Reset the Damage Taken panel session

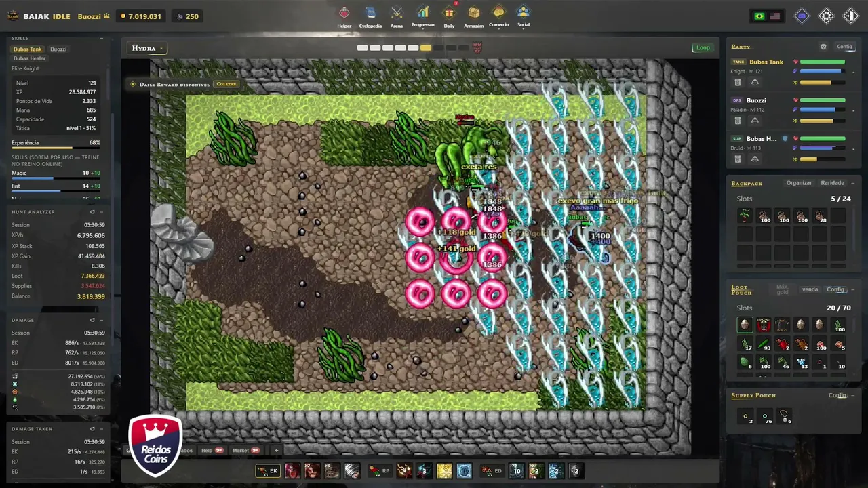click(92, 429)
